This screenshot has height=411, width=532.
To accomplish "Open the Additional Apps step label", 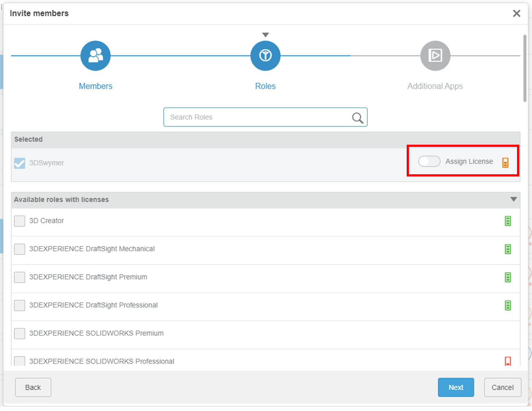I will (x=435, y=86).
